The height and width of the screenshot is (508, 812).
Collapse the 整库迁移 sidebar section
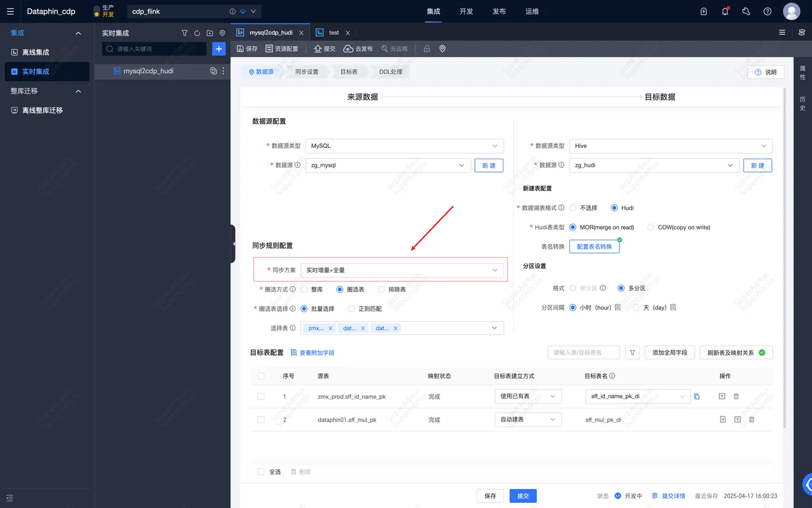pos(78,91)
